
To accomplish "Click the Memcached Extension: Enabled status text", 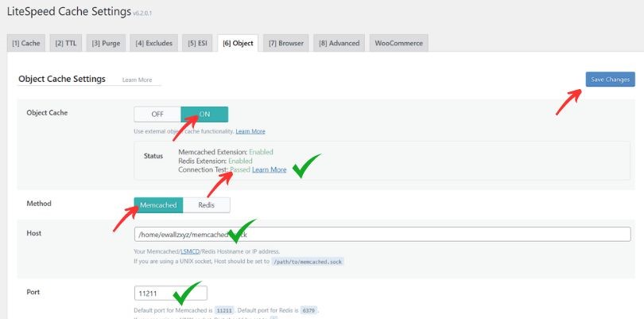I will click(x=226, y=152).
